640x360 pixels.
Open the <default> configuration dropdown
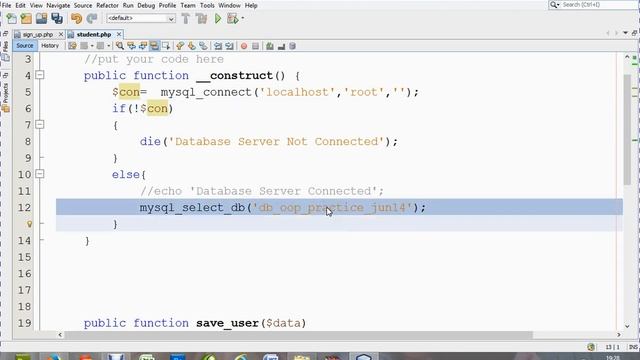(141, 18)
